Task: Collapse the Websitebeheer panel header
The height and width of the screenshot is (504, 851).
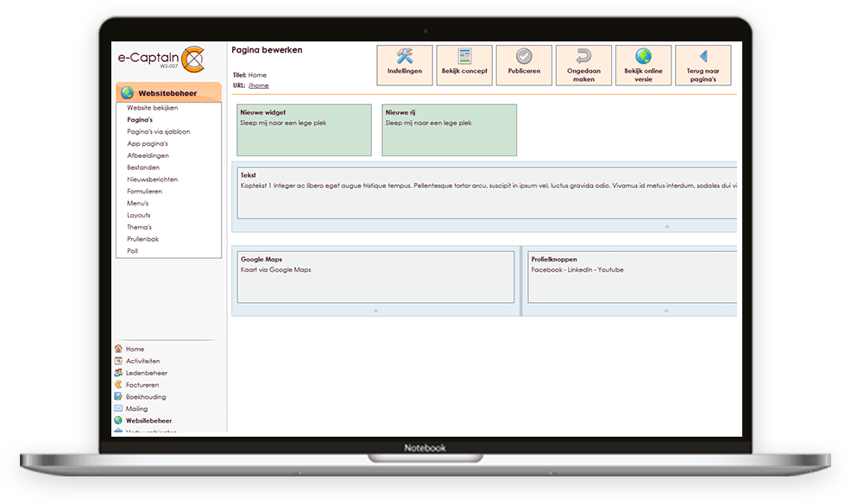Action: point(168,93)
